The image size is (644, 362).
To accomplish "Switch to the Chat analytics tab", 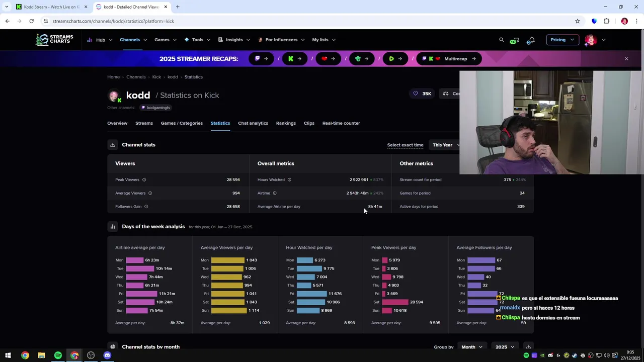I will [253, 123].
